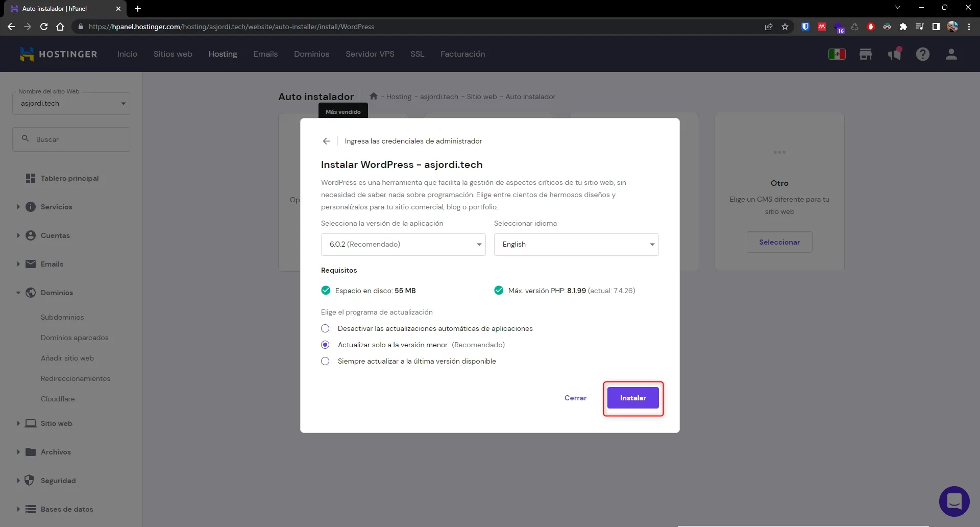Open the live chat bubble

click(x=954, y=501)
